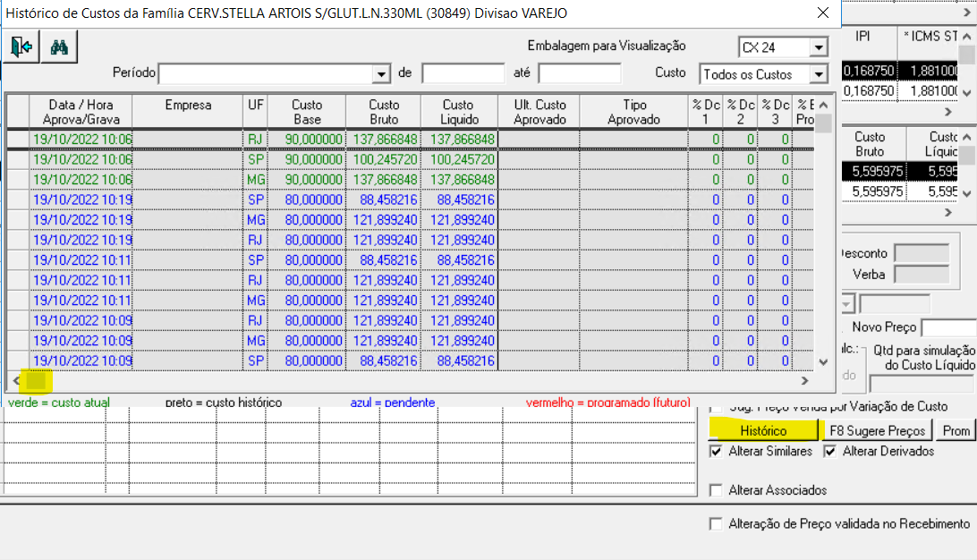Enable Alteração de Preço validada no Recebimento
The image size is (977, 560).
click(x=716, y=524)
